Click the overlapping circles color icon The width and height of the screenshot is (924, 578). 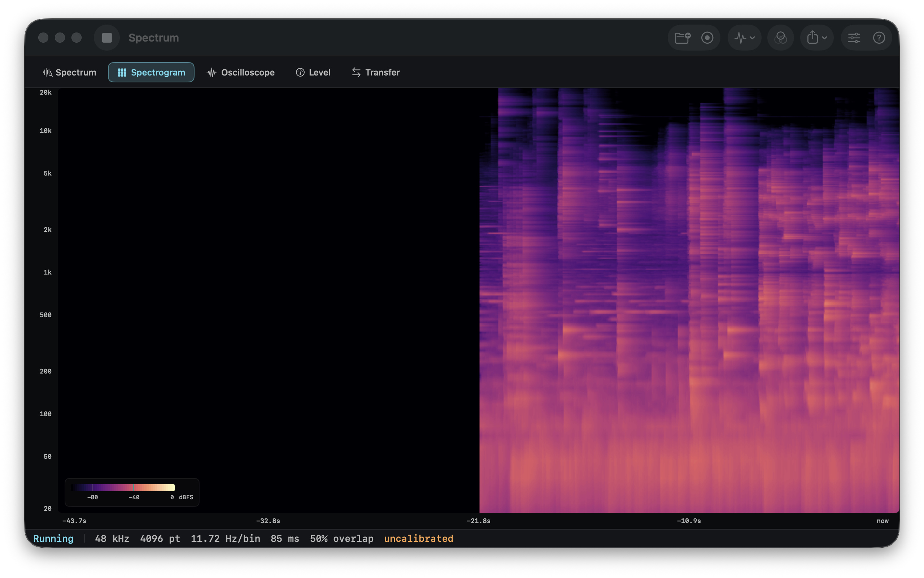pos(780,38)
